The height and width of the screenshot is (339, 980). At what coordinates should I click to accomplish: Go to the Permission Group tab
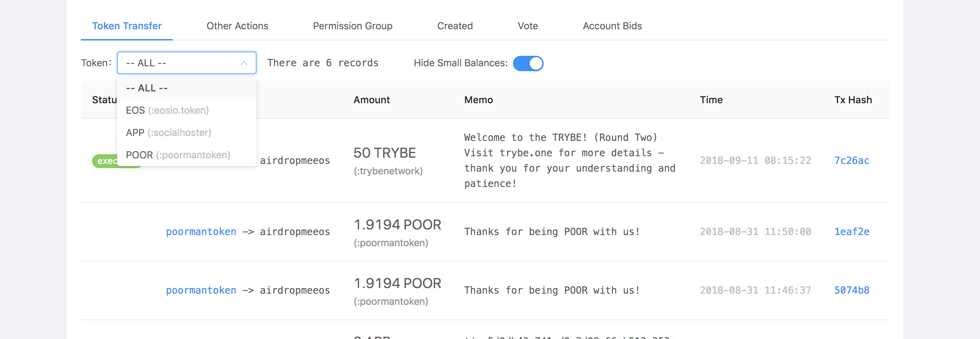tap(352, 26)
